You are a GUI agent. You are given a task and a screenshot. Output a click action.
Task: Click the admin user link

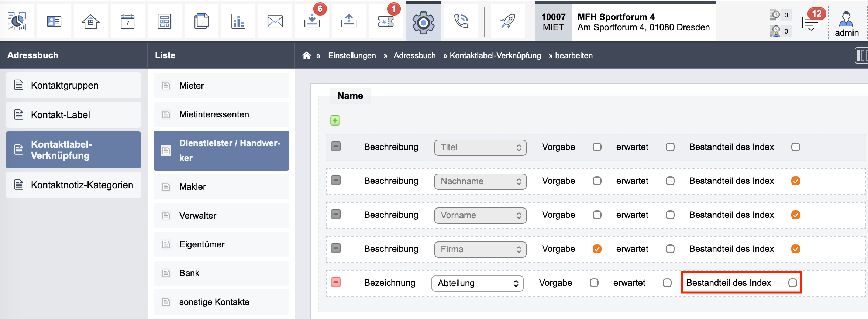tap(847, 33)
